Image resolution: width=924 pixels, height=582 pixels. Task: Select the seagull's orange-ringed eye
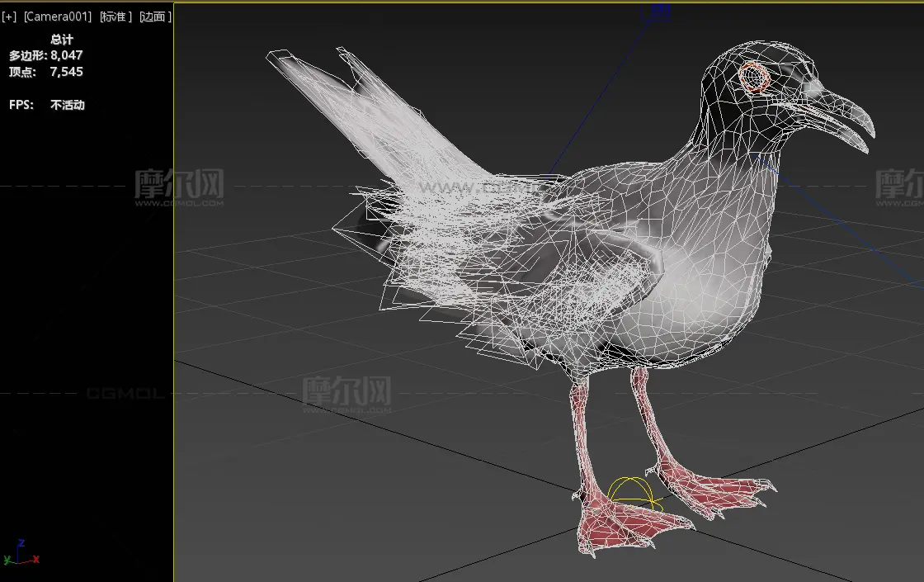753,78
